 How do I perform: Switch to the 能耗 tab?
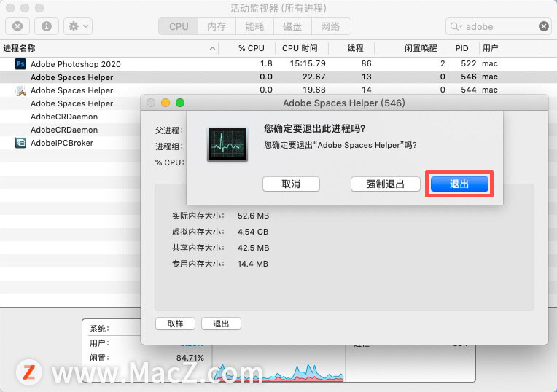point(254,27)
